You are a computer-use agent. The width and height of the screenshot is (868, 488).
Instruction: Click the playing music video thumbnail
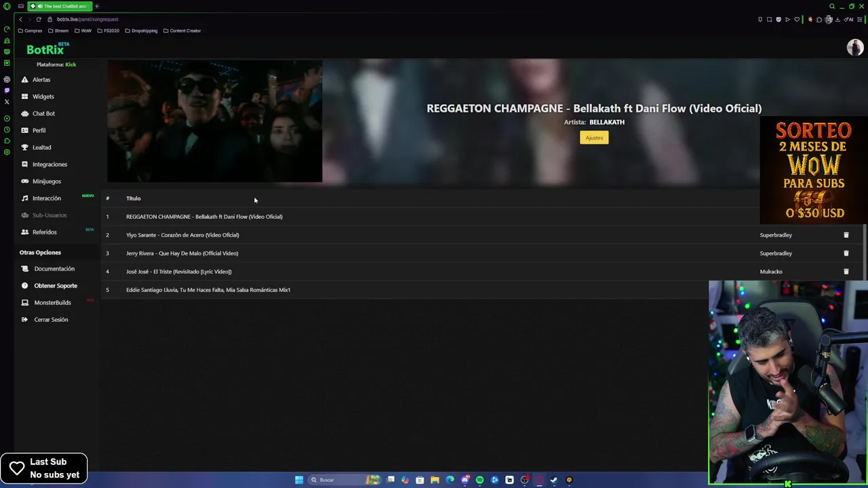pos(215,121)
